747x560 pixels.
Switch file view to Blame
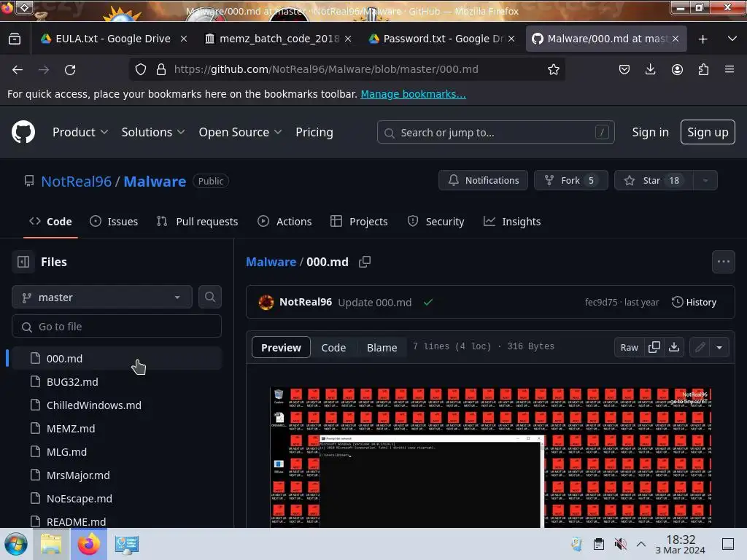(382, 347)
